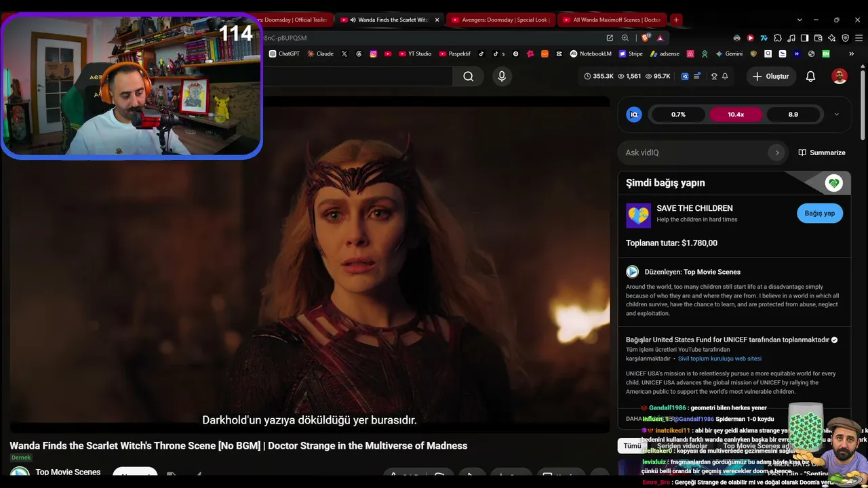868x488 pixels.
Task: Click the browser address bar URL
Action: 285,38
